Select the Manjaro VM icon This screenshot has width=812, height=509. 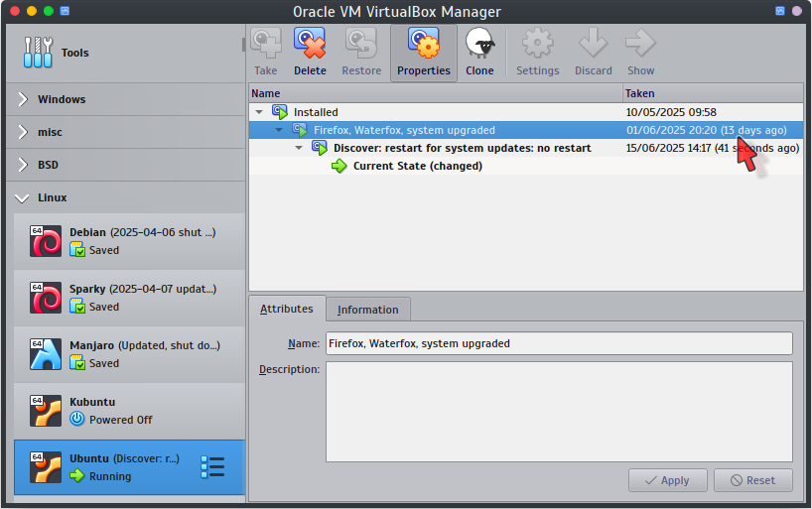point(46,353)
